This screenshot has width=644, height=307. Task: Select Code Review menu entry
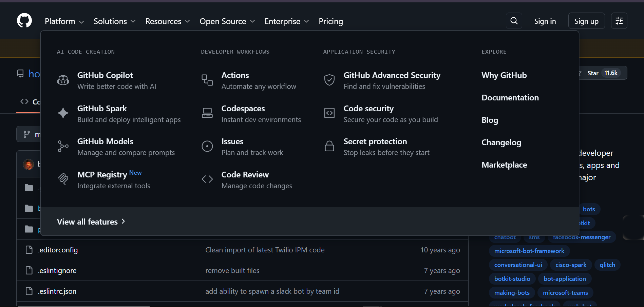pos(245,175)
